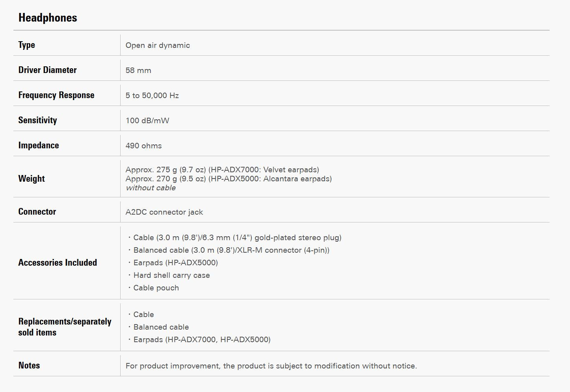The height and width of the screenshot is (392, 570).
Task: Click the product modification notice text
Action: point(271,366)
